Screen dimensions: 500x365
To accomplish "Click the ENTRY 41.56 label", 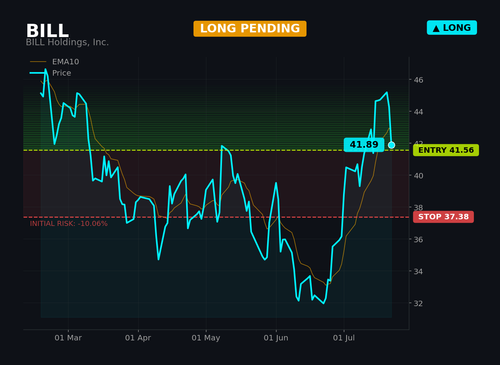I will coord(446,150).
